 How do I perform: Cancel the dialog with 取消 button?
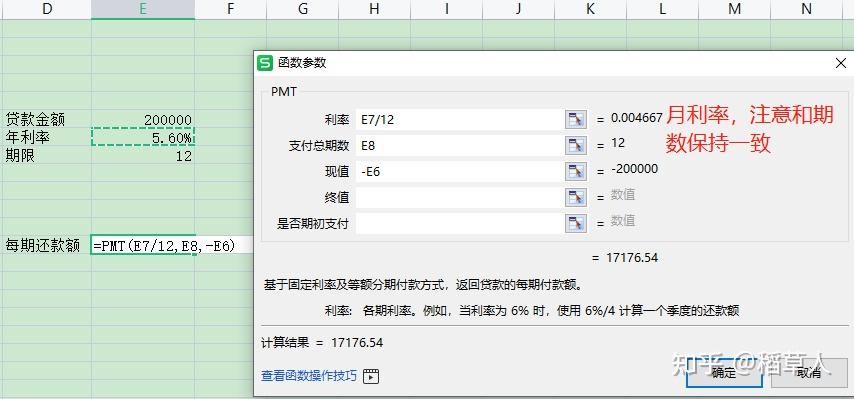tap(809, 373)
